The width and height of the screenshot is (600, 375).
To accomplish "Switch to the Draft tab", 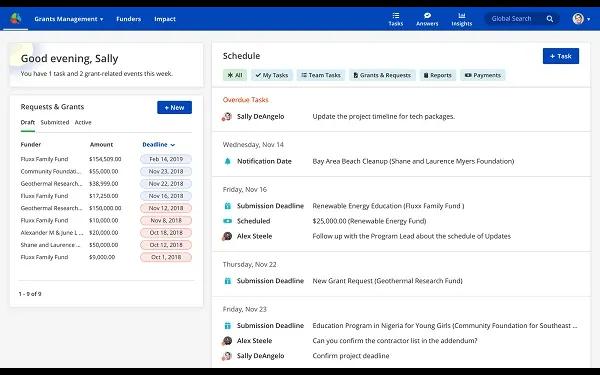I will pyautogui.click(x=28, y=122).
